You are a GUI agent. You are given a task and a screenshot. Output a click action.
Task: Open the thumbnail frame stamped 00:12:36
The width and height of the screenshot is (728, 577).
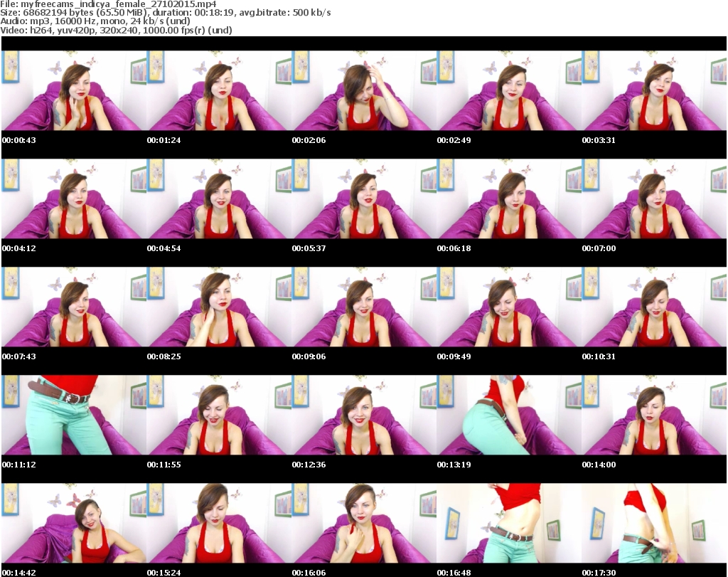364,415
